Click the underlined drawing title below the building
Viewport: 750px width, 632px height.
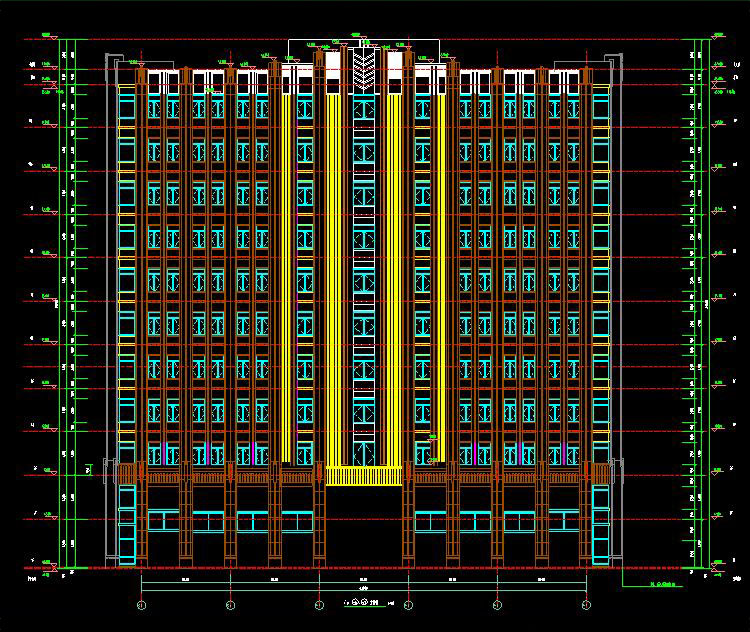(x=364, y=603)
